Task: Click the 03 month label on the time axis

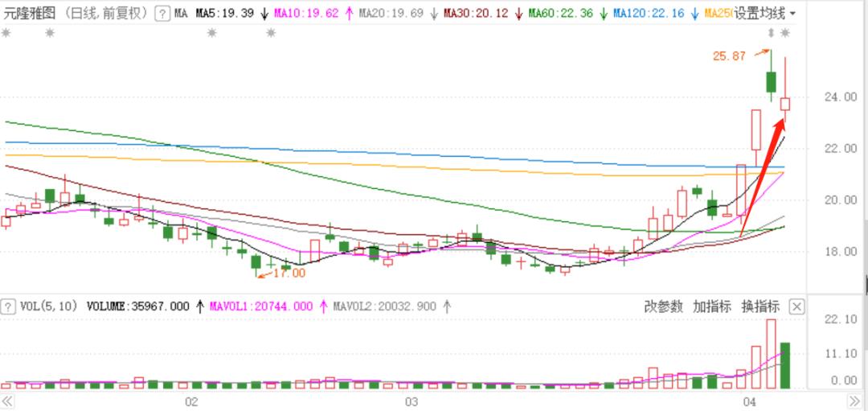Action: click(x=411, y=401)
